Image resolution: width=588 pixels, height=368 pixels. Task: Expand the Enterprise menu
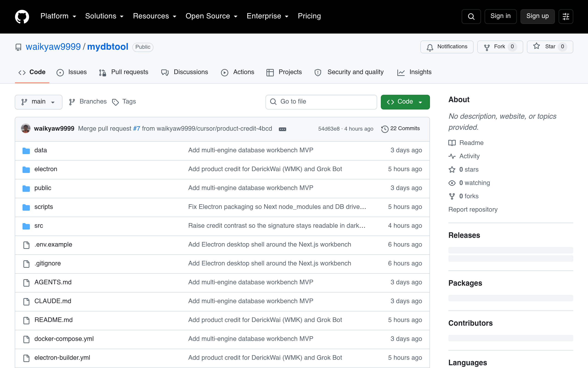click(268, 16)
